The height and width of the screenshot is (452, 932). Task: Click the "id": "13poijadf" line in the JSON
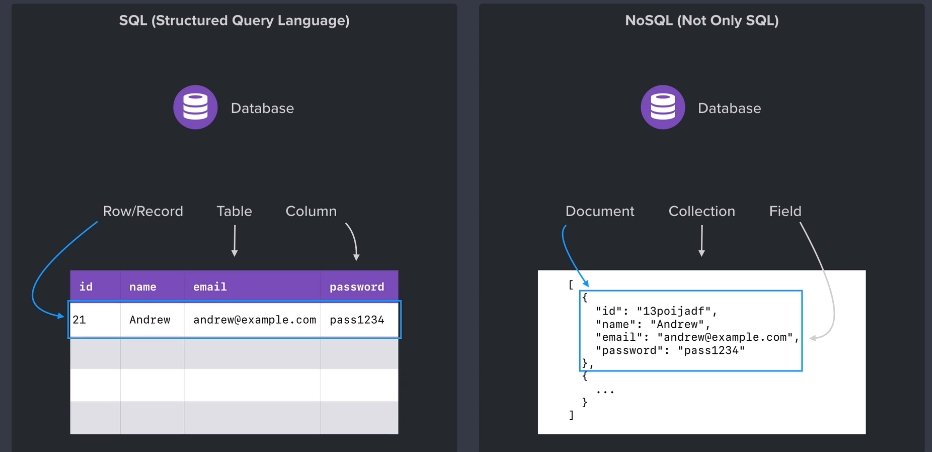pos(656,311)
